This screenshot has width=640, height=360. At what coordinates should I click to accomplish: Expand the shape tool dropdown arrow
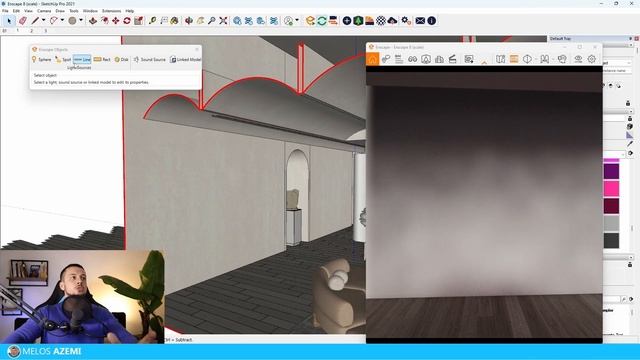[80, 20]
